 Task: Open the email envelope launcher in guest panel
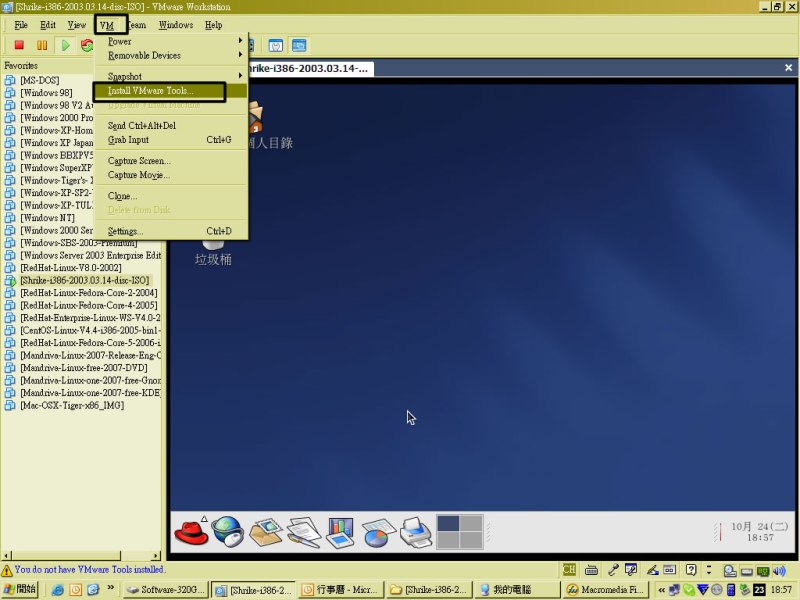click(x=265, y=532)
